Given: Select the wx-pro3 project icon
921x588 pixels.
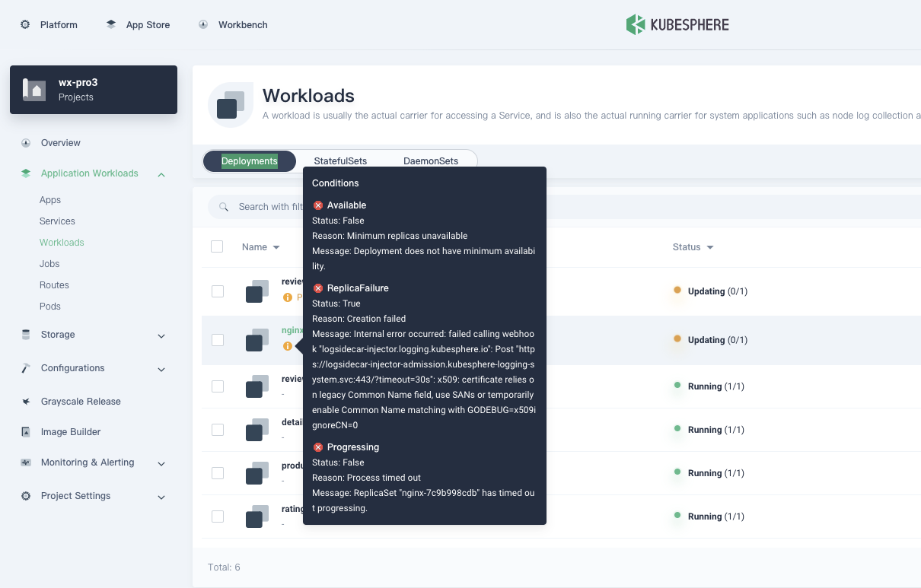Looking at the screenshot, I should 34,89.
